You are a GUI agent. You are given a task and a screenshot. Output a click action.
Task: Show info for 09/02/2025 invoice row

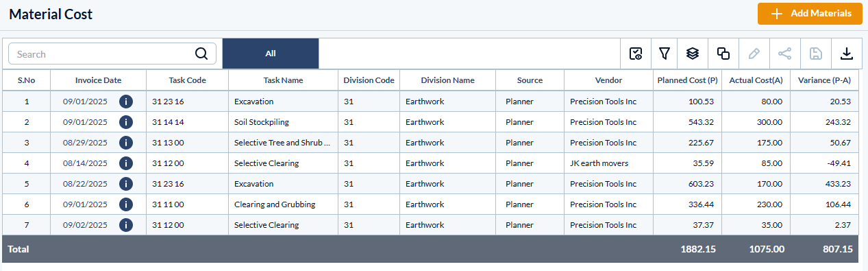(126, 225)
